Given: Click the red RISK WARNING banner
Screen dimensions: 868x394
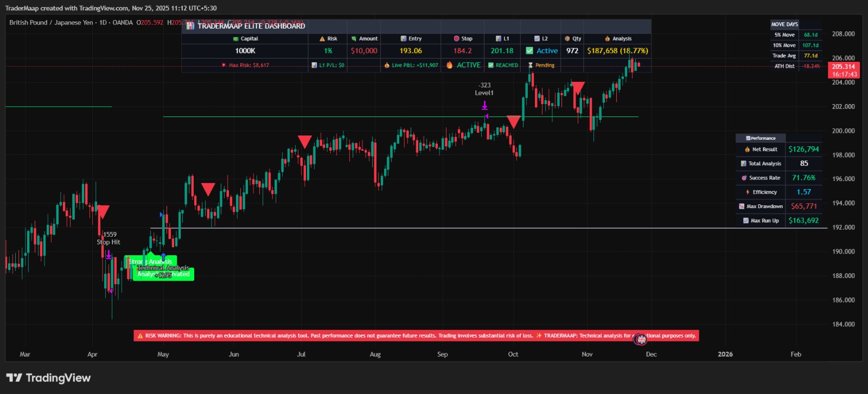Looking at the screenshot, I should (416, 336).
